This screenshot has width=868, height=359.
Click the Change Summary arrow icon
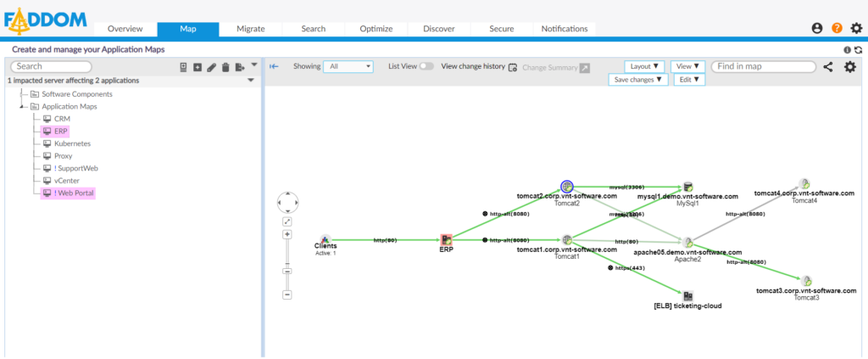585,68
